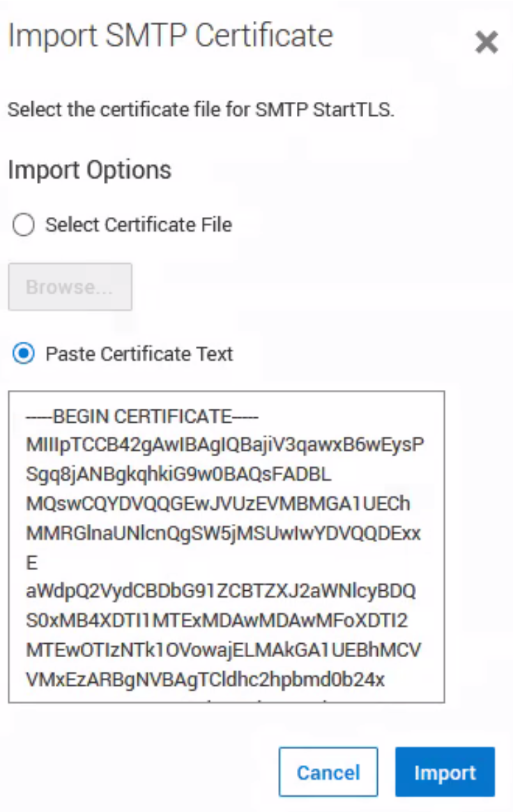Activate the Browse file picker
The height and width of the screenshot is (812, 513).
tap(70, 287)
